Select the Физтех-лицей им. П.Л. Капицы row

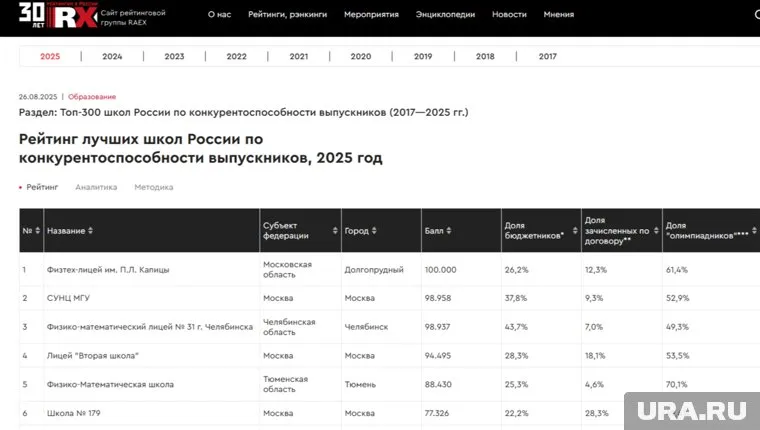108,270
